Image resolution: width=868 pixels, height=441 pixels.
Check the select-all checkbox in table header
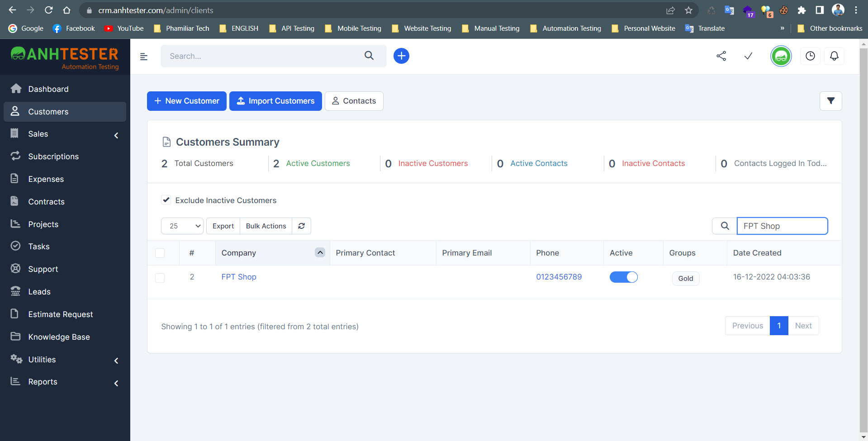click(x=160, y=253)
